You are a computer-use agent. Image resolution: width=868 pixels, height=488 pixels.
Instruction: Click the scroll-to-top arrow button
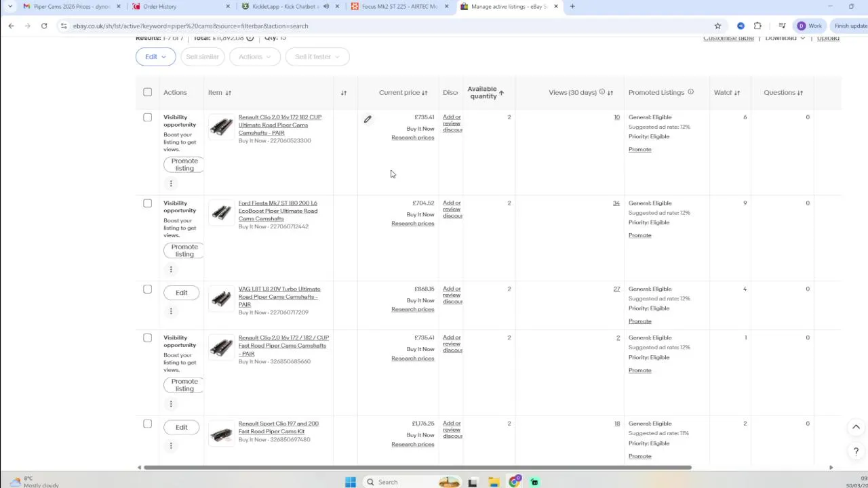[x=856, y=427]
